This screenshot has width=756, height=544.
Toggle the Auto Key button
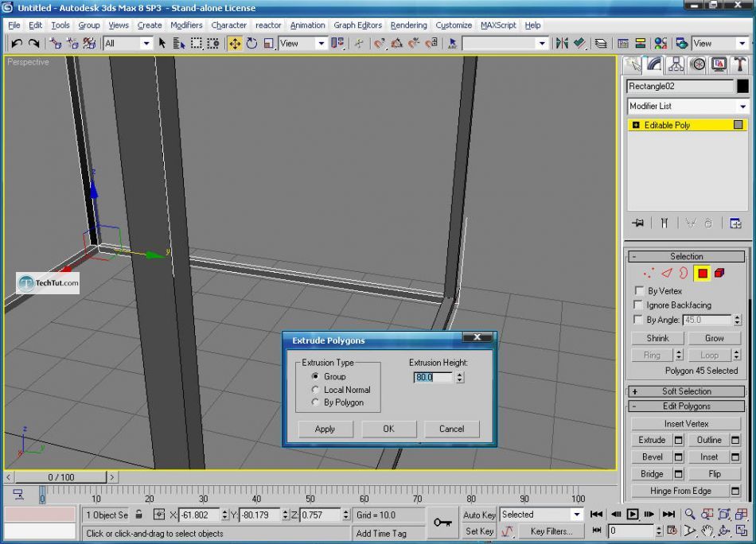click(x=479, y=515)
